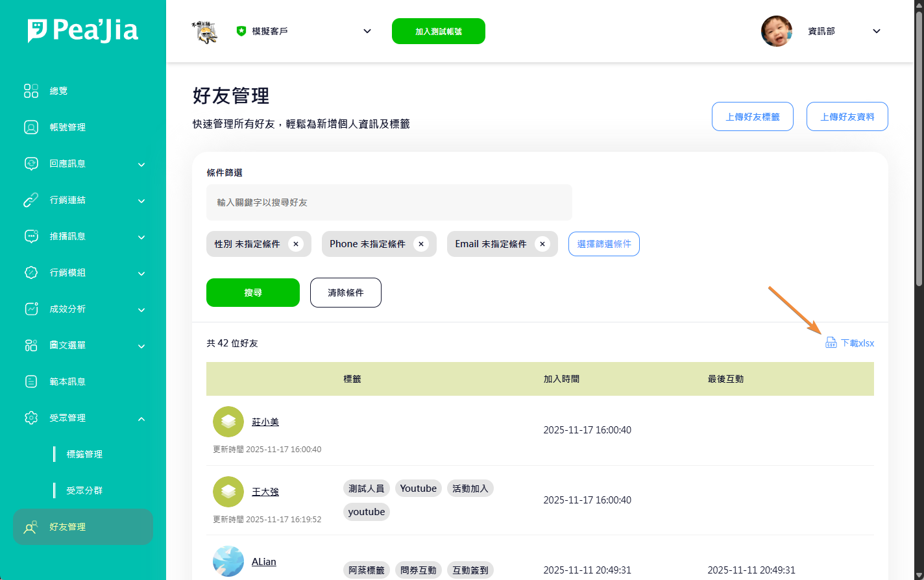Click the keyword search input field

coord(389,202)
